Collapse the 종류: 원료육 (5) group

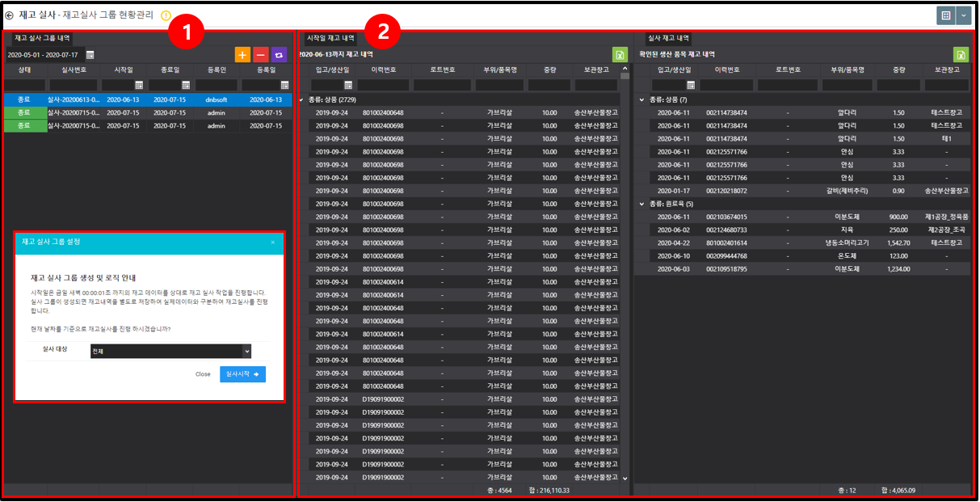(x=641, y=204)
